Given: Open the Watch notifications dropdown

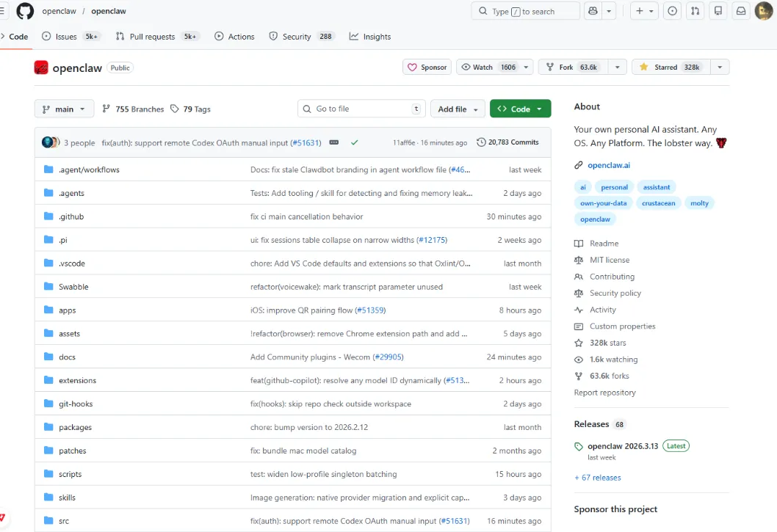Looking at the screenshot, I should 494,67.
